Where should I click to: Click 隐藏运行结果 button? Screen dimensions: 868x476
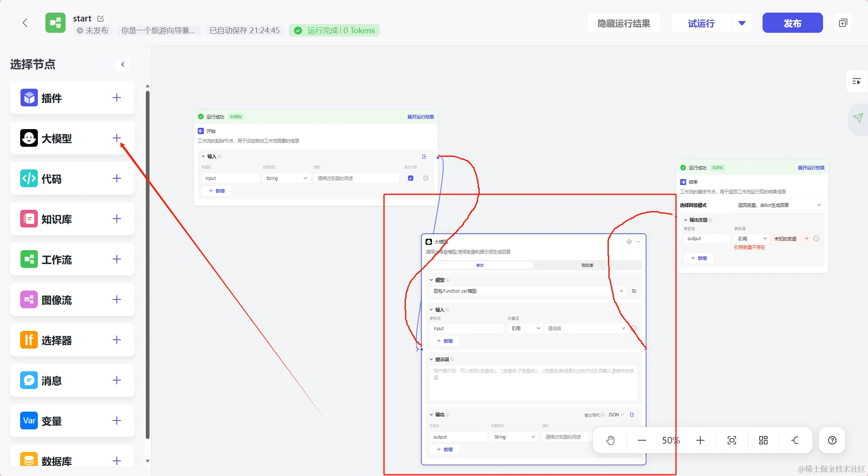(x=623, y=23)
